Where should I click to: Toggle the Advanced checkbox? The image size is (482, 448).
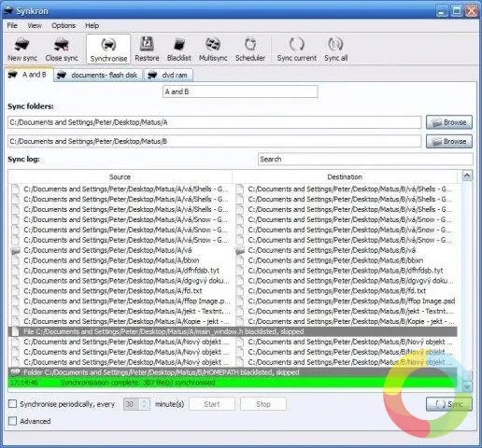click(x=12, y=421)
